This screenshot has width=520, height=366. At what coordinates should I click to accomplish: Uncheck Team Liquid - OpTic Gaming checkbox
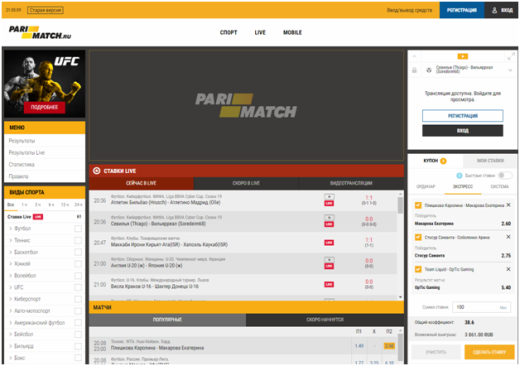[418, 269]
